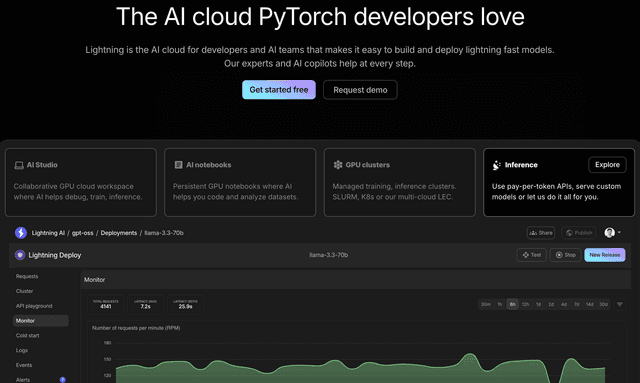Click the Publish button
This screenshot has width=640, height=383.
tap(579, 233)
